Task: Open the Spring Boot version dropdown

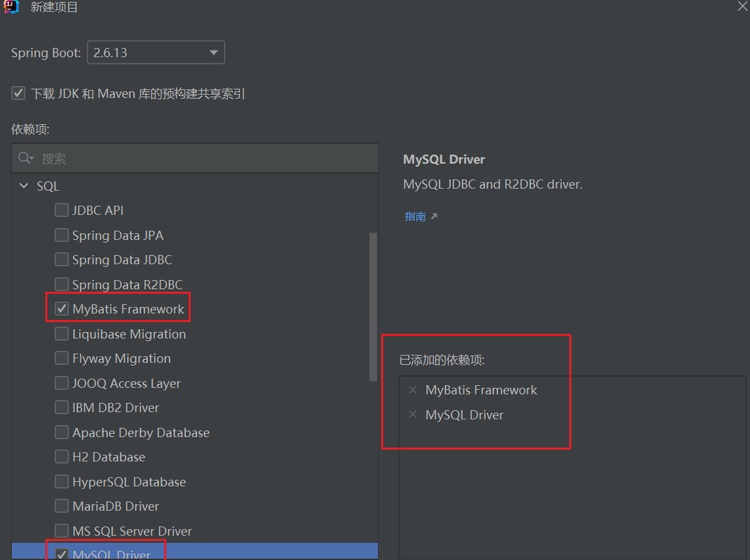Action: pyautogui.click(x=156, y=52)
